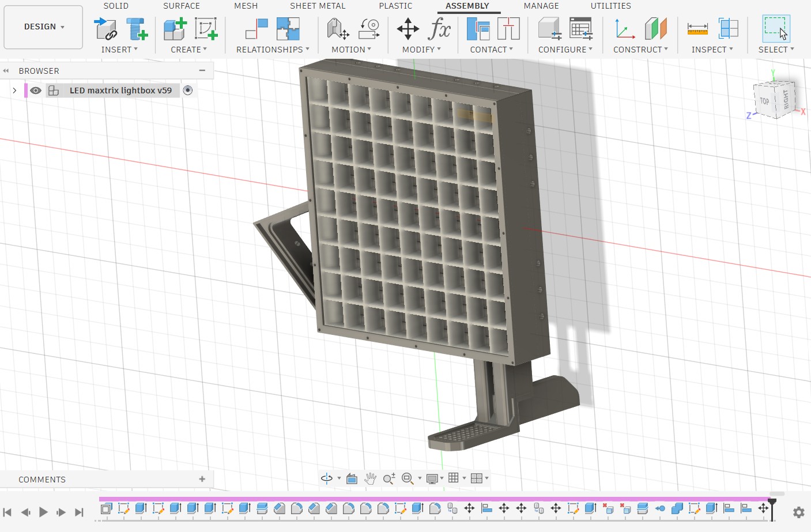Click the configuration table icon
Viewport: 811px width, 532px height.
pos(580,28)
